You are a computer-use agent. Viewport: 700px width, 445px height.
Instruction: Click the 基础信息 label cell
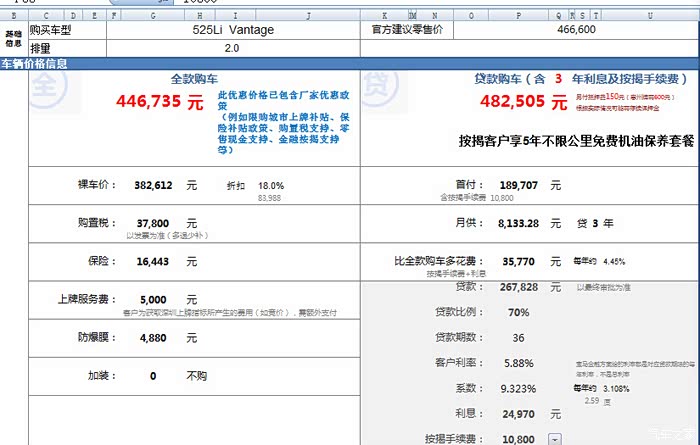pos(13,39)
